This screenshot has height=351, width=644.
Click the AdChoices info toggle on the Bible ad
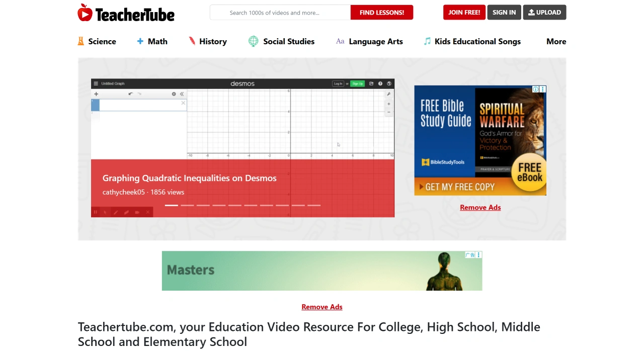pos(535,89)
